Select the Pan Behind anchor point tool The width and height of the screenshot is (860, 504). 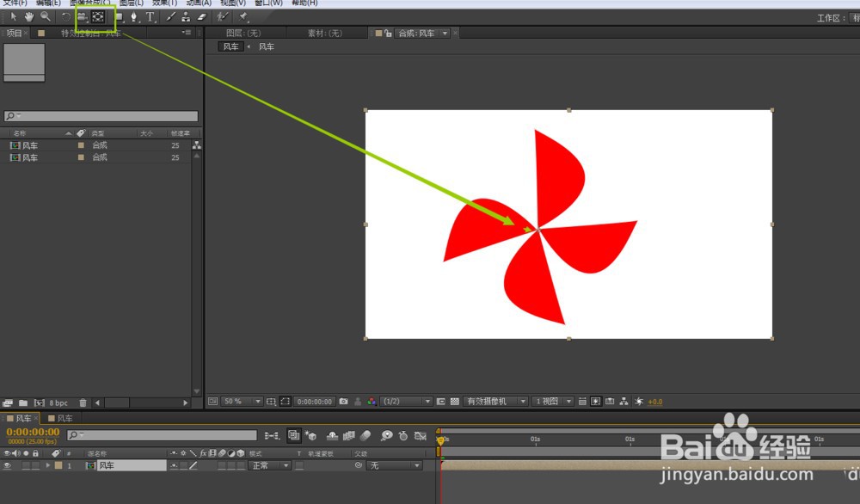pos(98,17)
